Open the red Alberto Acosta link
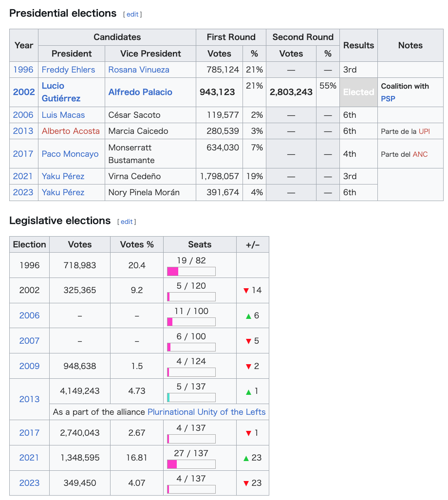The image size is (448, 500). (71, 131)
